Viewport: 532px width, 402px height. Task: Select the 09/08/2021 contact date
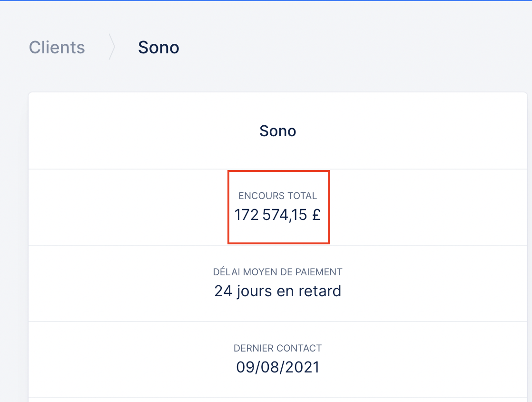[x=278, y=367]
